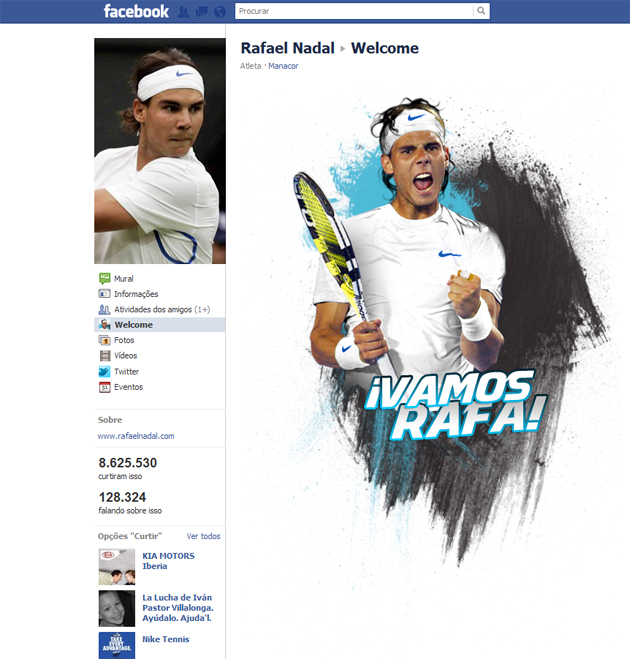Click the Eventos calendar icon

104,387
